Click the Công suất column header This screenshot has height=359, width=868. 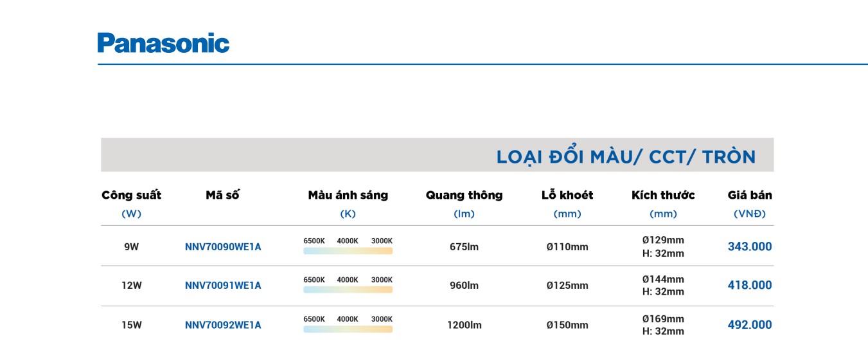coord(131,195)
